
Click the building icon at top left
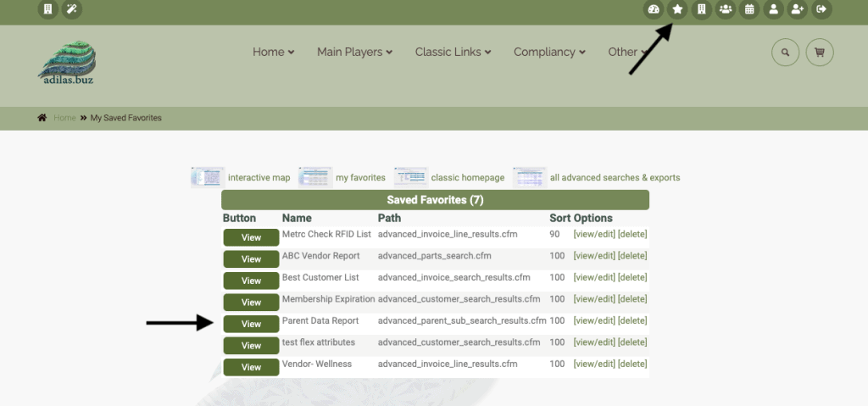click(x=47, y=9)
